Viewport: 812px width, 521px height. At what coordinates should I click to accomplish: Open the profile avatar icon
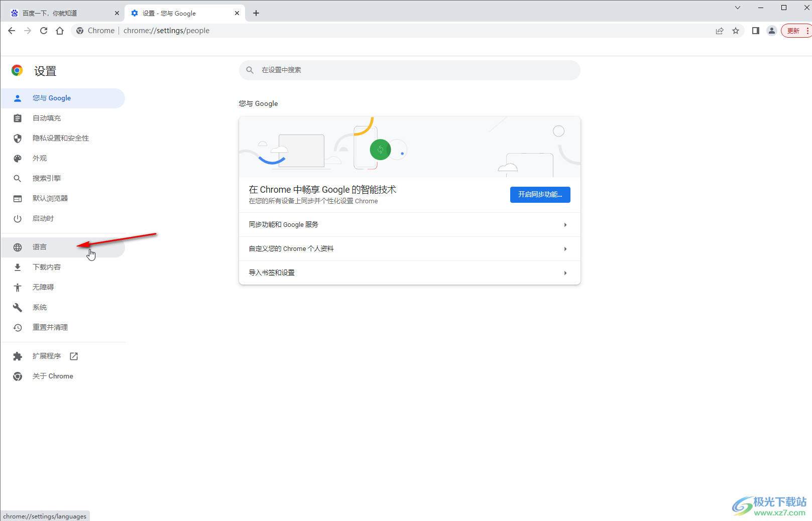(772, 31)
